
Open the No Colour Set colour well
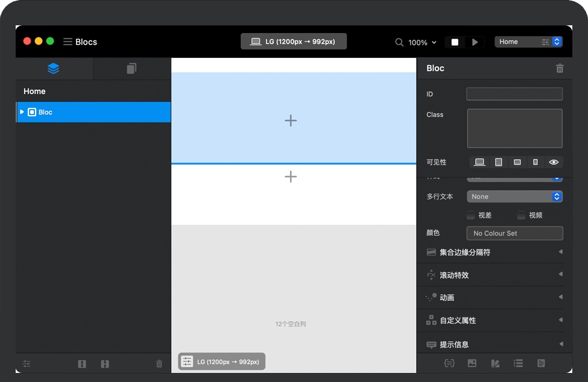(514, 233)
